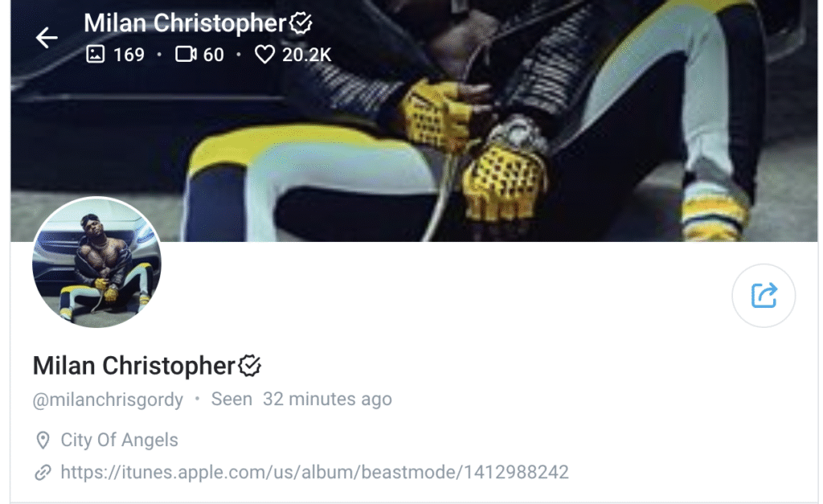Click the verified badge in cover header

pyautogui.click(x=301, y=23)
